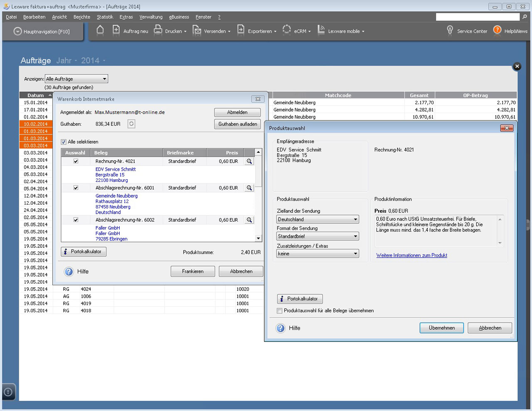532x411 pixels.
Task: Open the Bearbeiten menu
Action: point(34,17)
